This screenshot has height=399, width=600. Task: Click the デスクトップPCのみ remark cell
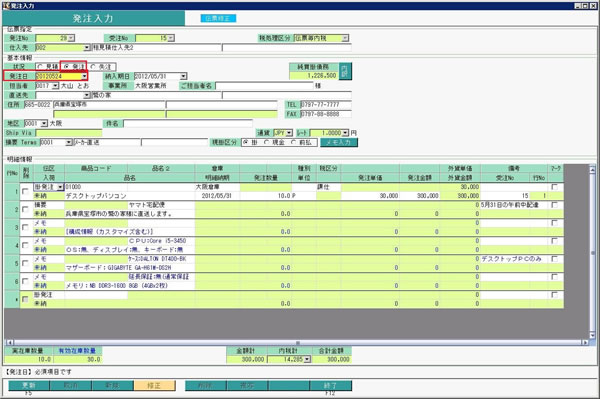pyautogui.click(x=514, y=259)
